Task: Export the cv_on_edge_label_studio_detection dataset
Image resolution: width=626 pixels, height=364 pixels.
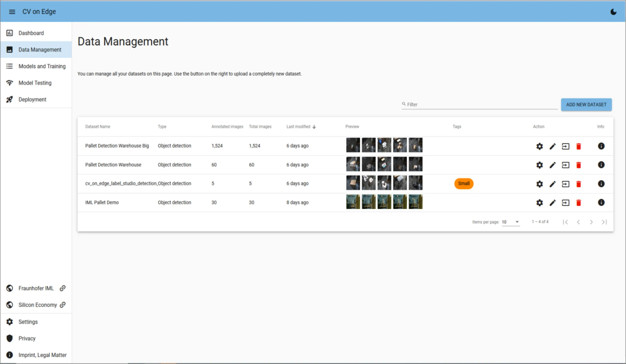Action: click(x=565, y=184)
